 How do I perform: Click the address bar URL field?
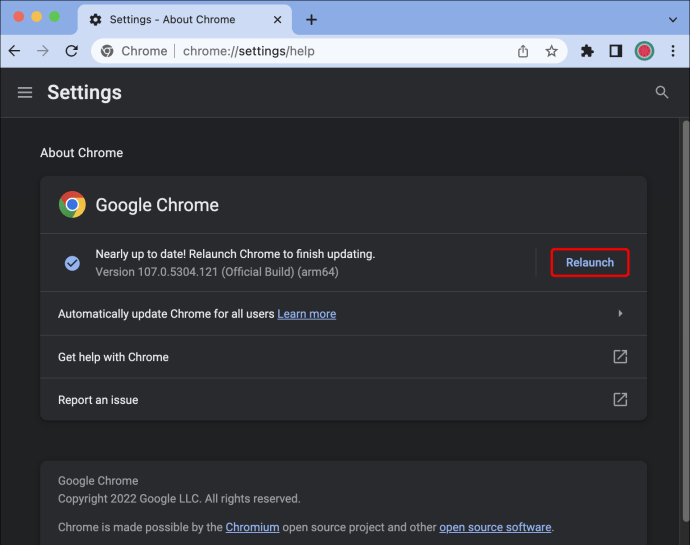click(x=249, y=52)
